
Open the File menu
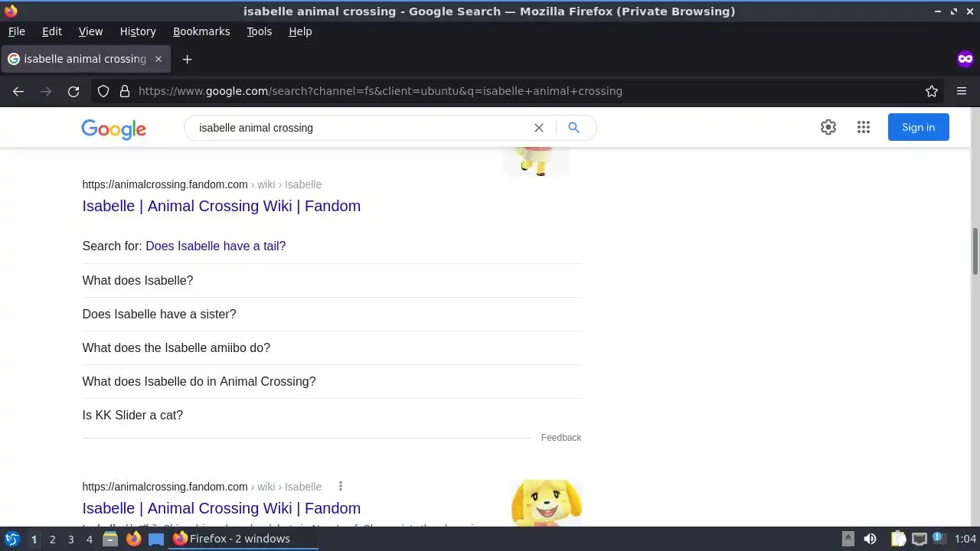[17, 31]
